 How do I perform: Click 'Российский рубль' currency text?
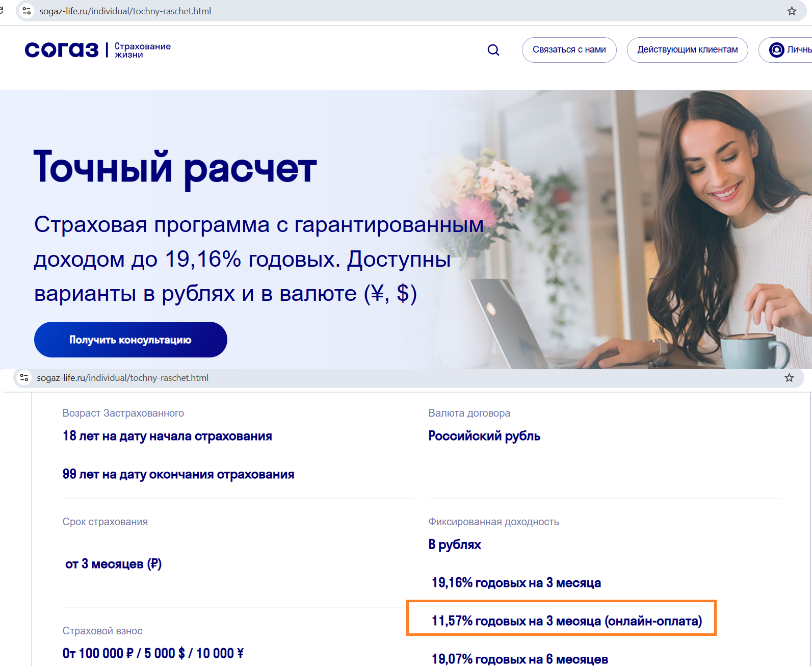tap(484, 436)
